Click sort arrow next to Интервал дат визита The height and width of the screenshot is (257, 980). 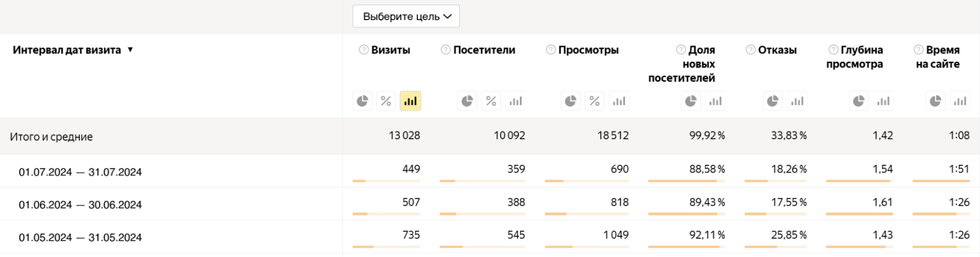tap(130, 49)
